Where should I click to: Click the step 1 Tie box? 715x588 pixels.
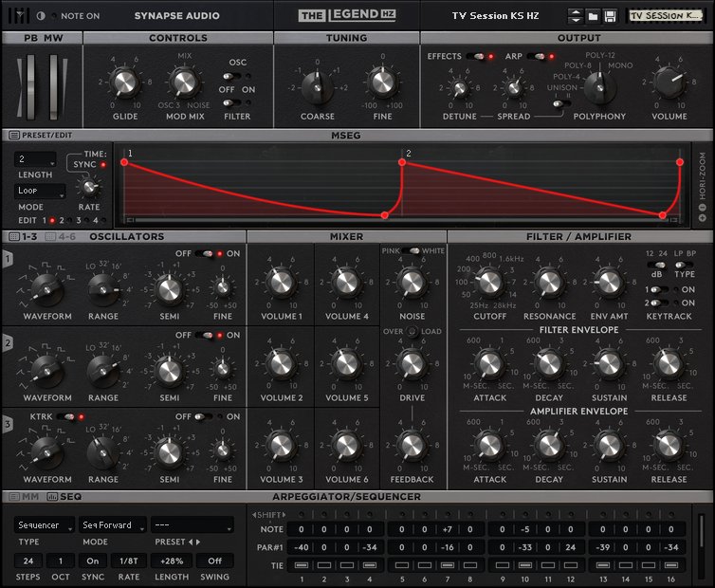[301, 566]
